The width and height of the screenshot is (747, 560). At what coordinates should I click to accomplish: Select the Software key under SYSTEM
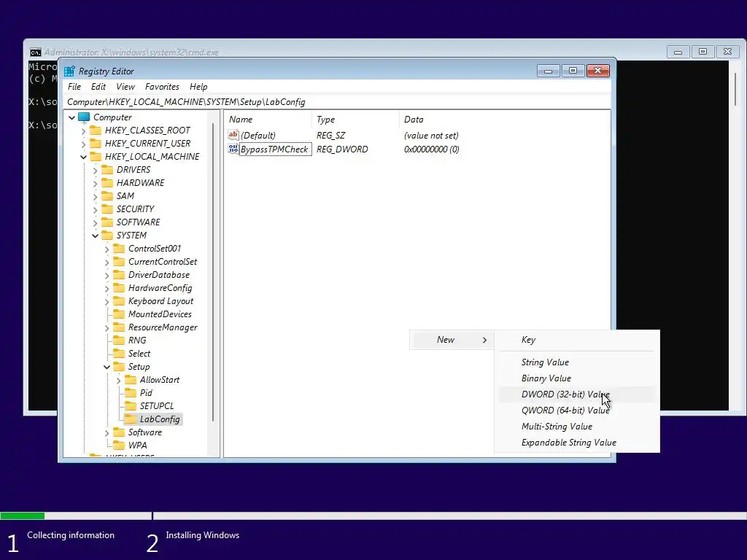tap(145, 432)
